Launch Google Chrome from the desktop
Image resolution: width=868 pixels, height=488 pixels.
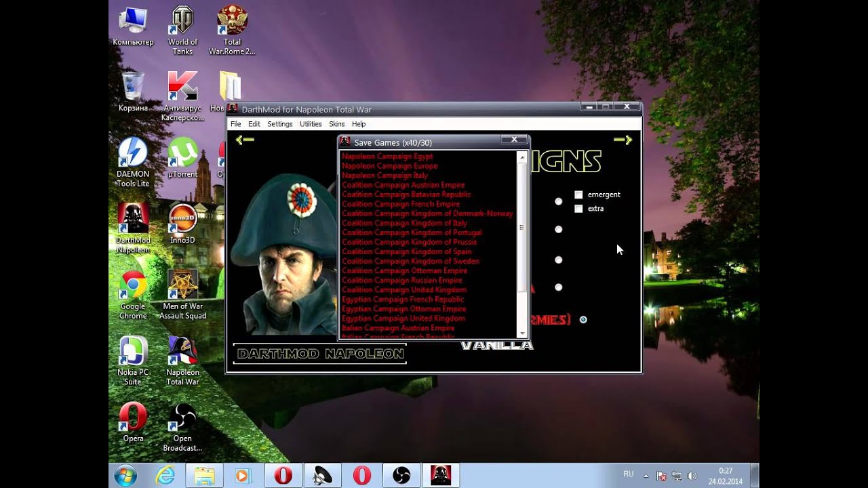click(133, 295)
